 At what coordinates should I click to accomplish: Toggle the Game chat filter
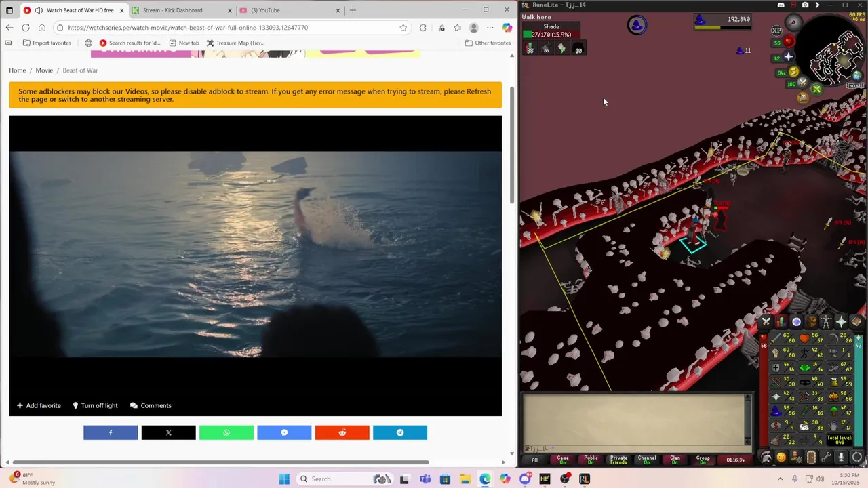point(563,460)
